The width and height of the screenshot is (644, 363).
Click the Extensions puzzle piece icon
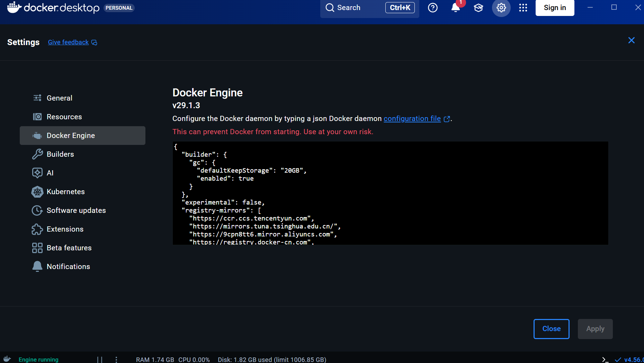pos(37,229)
